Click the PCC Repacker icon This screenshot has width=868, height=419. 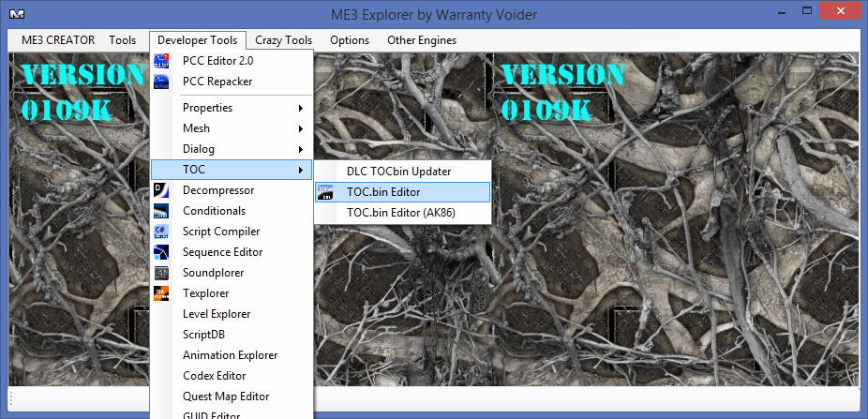tap(162, 82)
